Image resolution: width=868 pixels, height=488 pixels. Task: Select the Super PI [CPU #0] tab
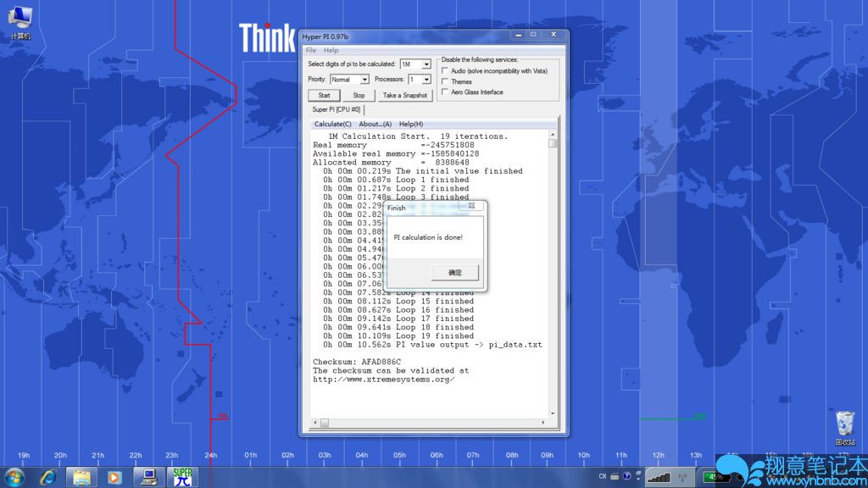(x=336, y=109)
